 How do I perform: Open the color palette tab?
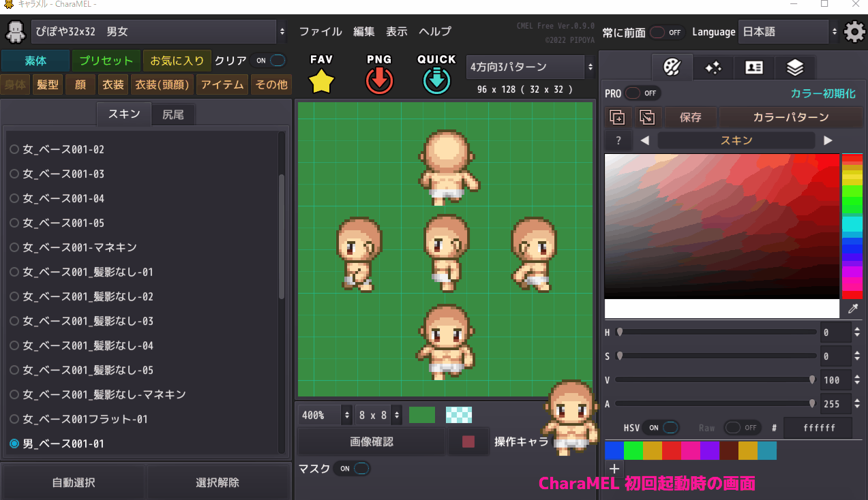(672, 67)
